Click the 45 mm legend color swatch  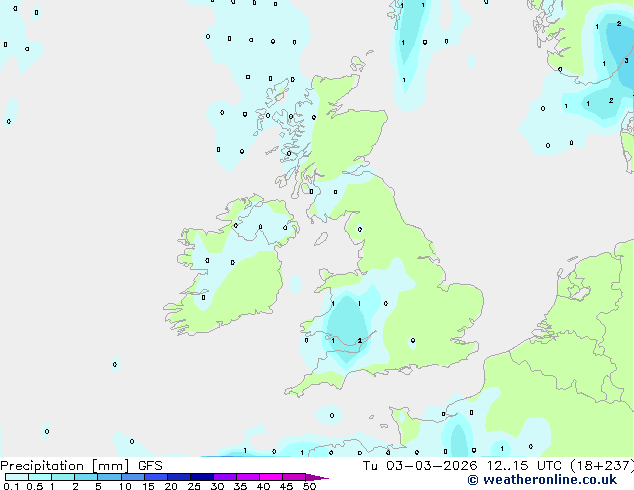click(294, 477)
